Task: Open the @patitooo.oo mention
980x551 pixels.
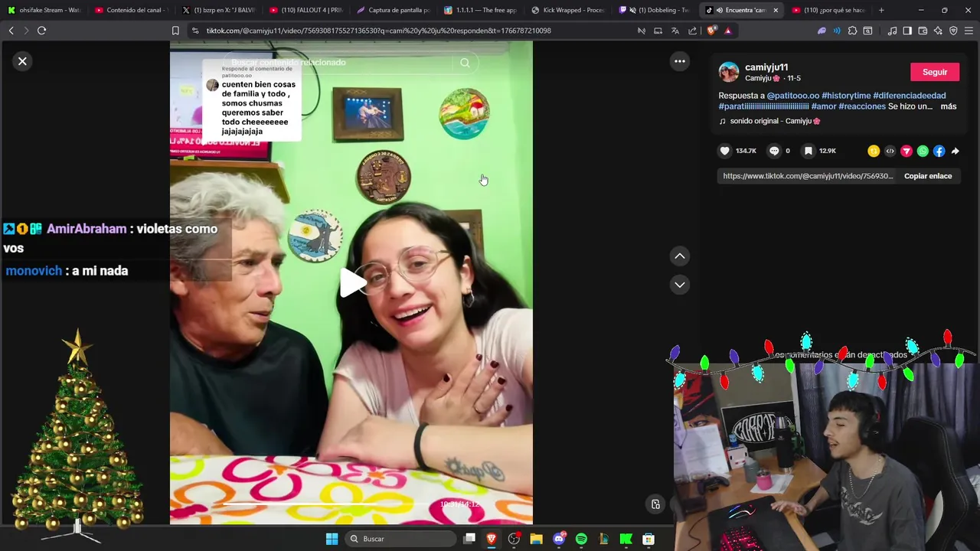Action: 792,96
